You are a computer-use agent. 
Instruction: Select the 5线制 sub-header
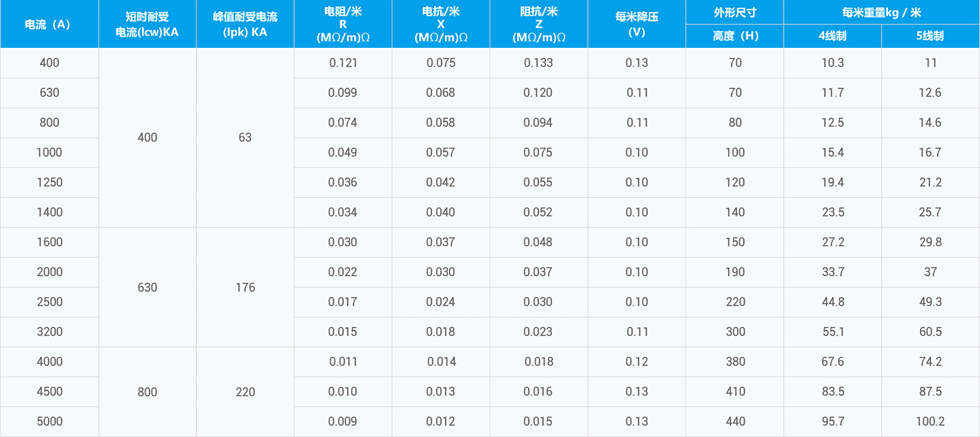(930, 36)
